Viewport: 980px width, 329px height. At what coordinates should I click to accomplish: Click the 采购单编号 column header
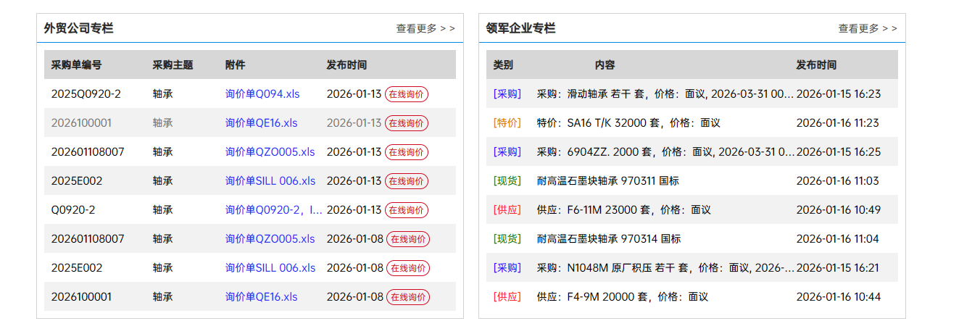[76, 65]
